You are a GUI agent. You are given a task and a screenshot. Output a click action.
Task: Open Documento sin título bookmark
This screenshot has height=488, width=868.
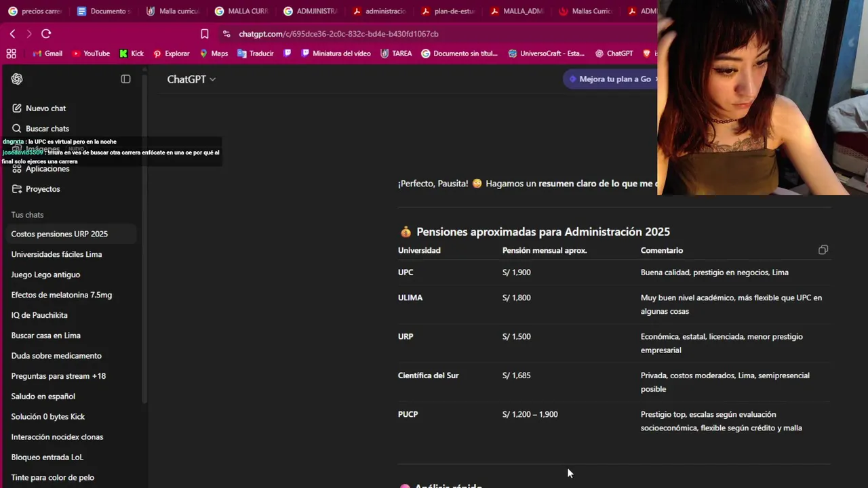(459, 54)
